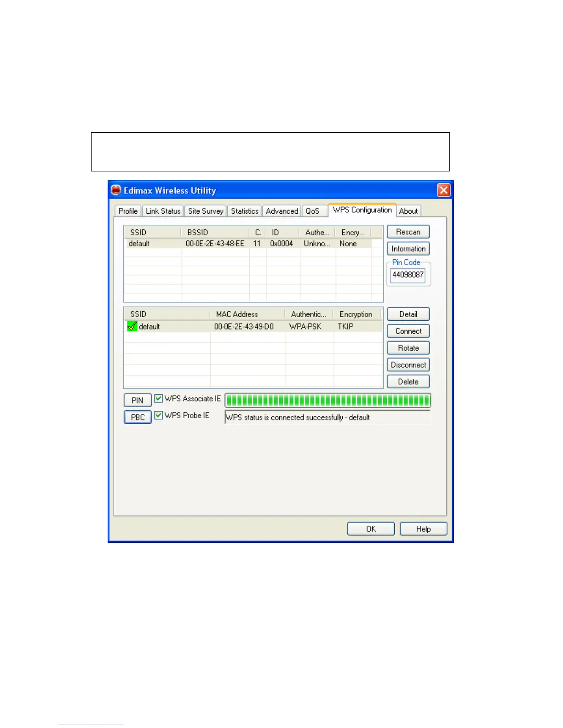Screen dimensions: 563x728
Task: Open the Link Status tab
Action: 163,211
